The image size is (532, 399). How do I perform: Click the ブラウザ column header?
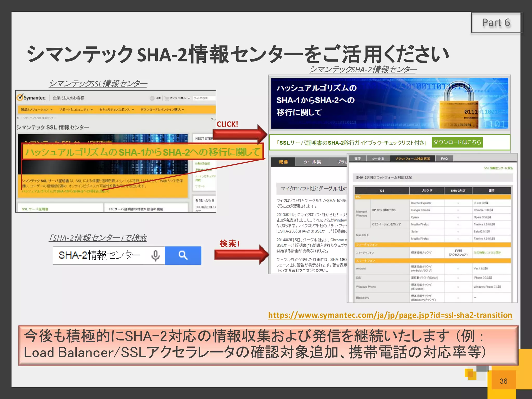pos(427,191)
